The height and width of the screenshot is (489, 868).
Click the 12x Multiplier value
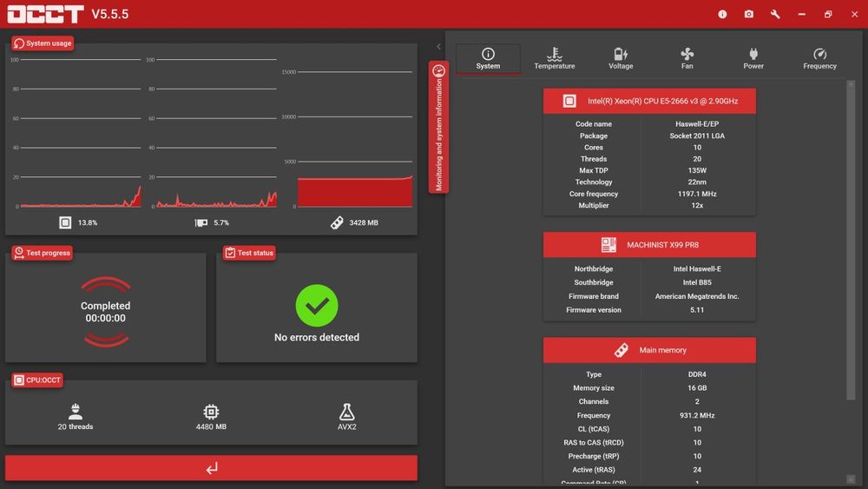click(697, 206)
